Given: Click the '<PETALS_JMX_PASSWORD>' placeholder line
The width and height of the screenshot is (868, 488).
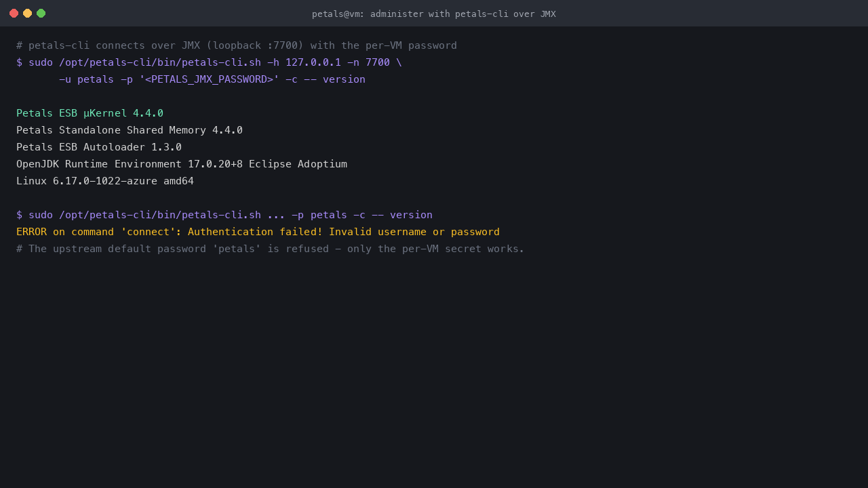Looking at the screenshot, I should pos(212,79).
